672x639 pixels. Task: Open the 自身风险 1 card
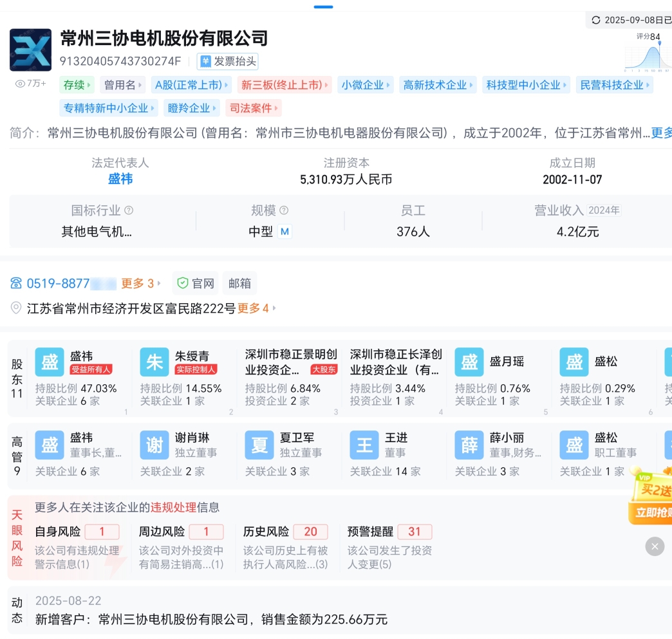pos(78,547)
